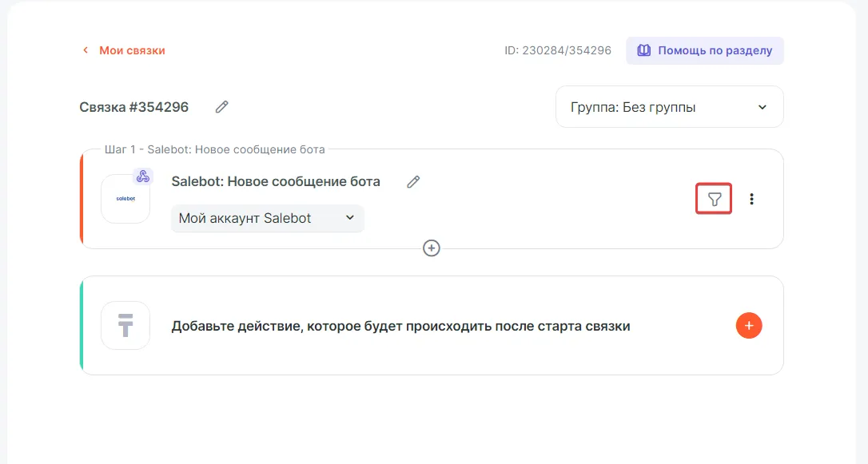Click the book icon in help button
Image resolution: width=868 pixels, height=464 pixels.
643,50
